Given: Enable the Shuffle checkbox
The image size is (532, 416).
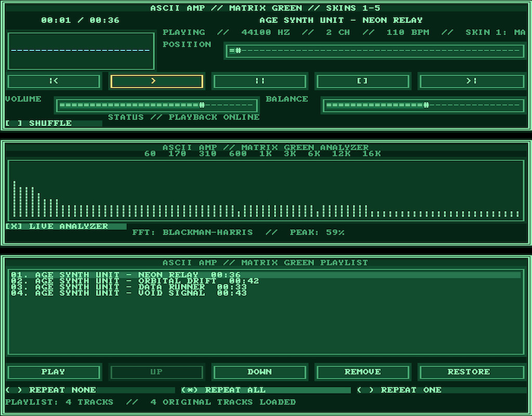Looking at the screenshot, I should 54,123.
